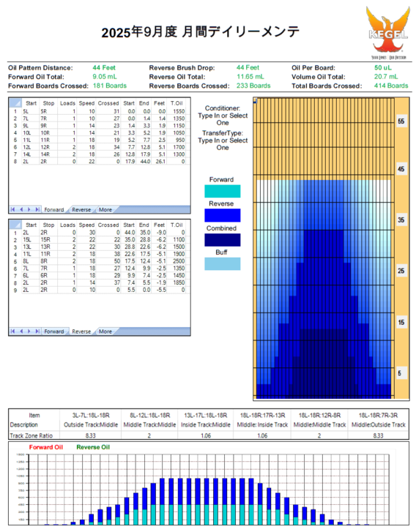Click the page title '2025年9月度 月間デイリーメンテ'
The height and width of the screenshot is (532, 416).
(x=201, y=32)
